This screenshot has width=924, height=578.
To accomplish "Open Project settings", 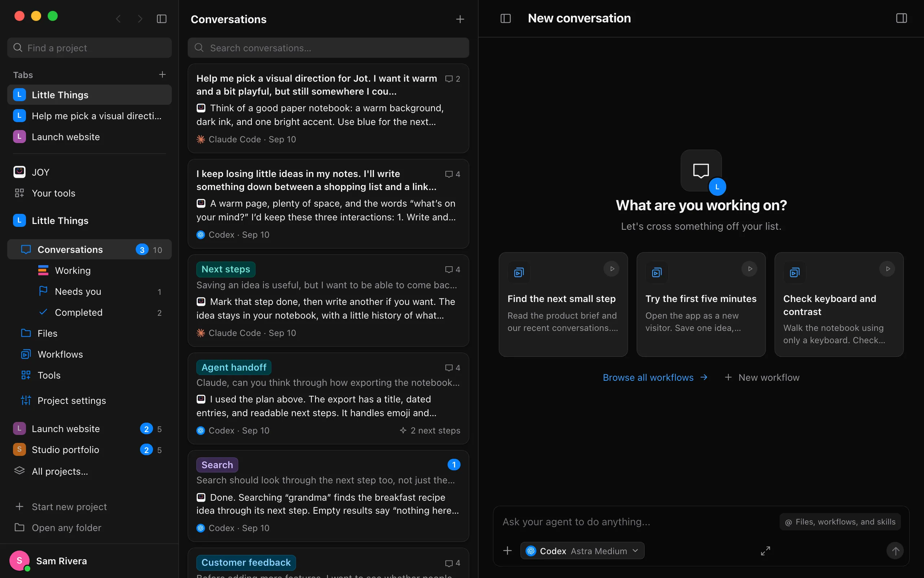I will [x=90, y=401].
